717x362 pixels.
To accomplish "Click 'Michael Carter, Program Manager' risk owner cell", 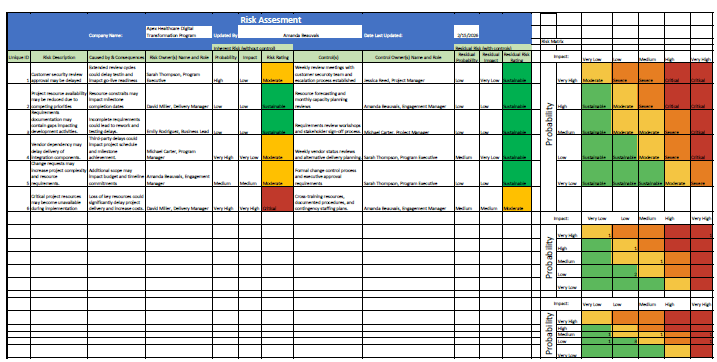I will pyautogui.click(x=179, y=148).
